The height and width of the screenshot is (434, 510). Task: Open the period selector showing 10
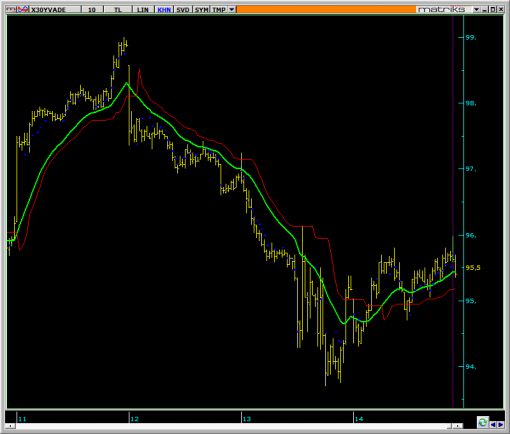[x=92, y=10]
